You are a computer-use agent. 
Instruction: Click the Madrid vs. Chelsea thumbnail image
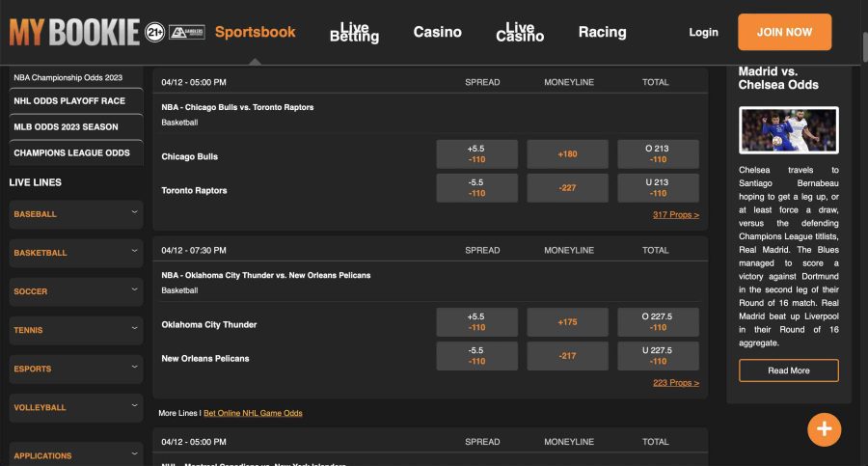click(788, 130)
